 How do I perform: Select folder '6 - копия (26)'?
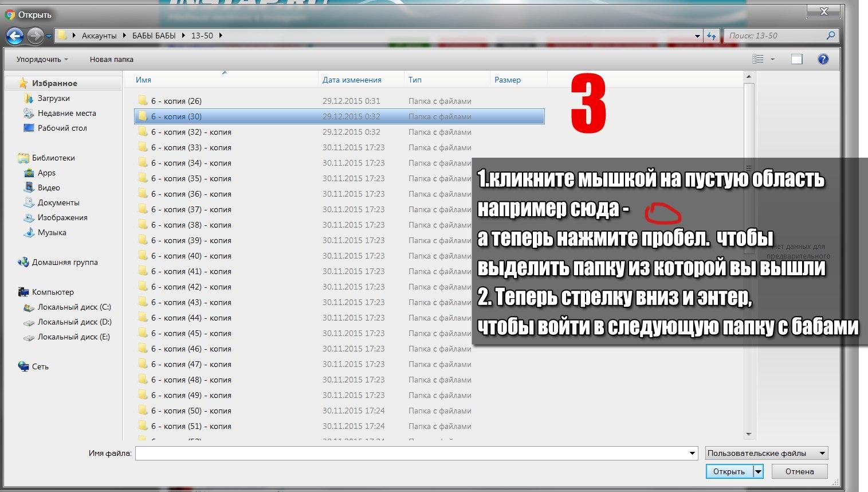[x=339, y=101]
